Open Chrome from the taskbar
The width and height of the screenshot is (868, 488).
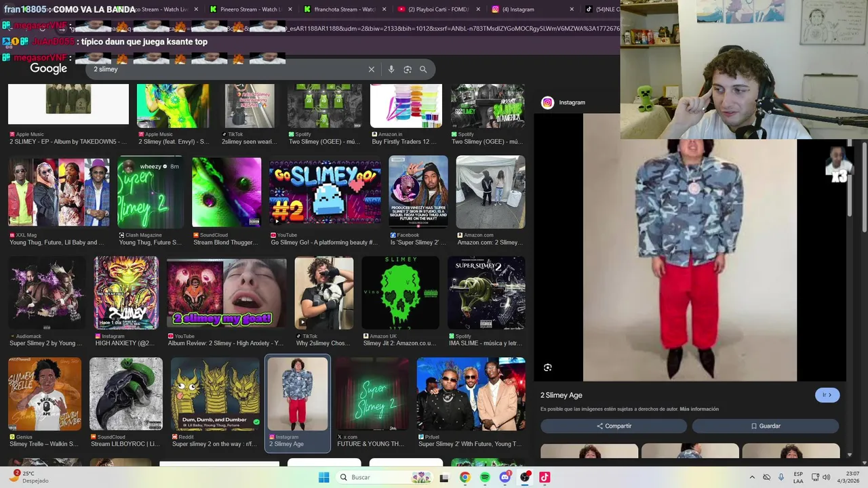[465, 477]
